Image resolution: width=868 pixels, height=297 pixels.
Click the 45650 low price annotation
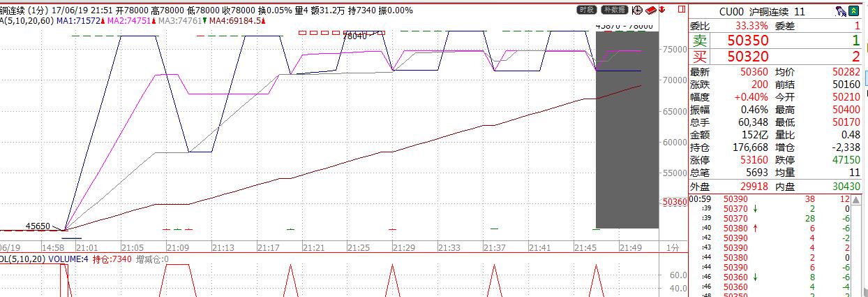38,226
